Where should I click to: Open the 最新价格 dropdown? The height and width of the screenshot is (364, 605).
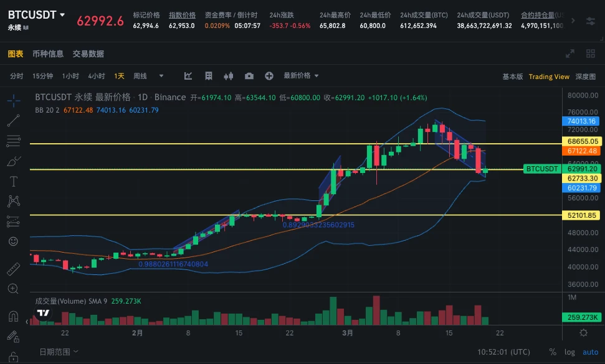point(300,75)
